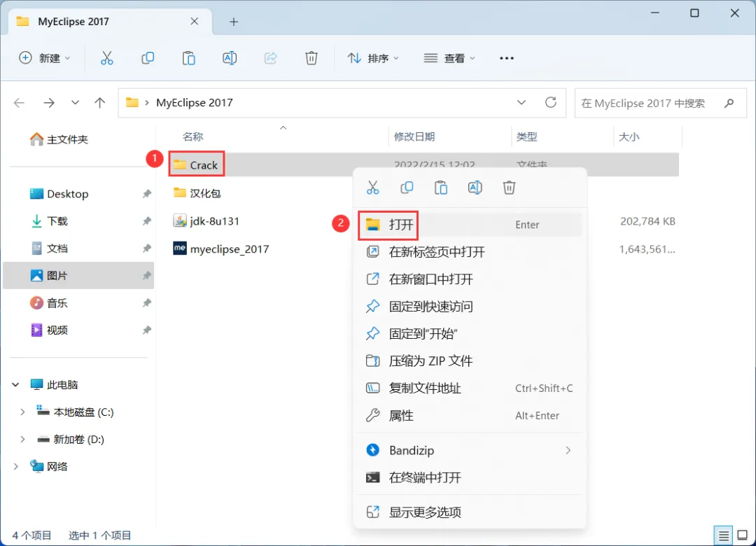Open the 新建 dropdown

(44, 58)
